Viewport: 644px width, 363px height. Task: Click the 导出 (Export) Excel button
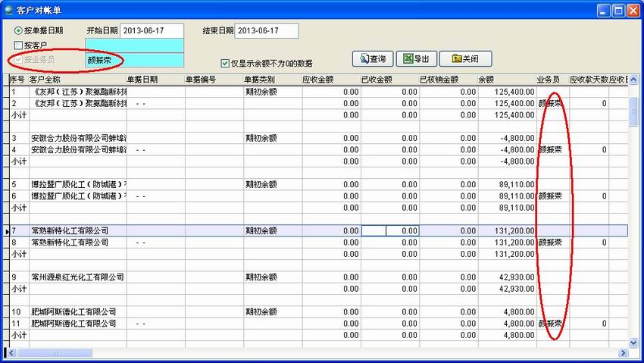417,59
